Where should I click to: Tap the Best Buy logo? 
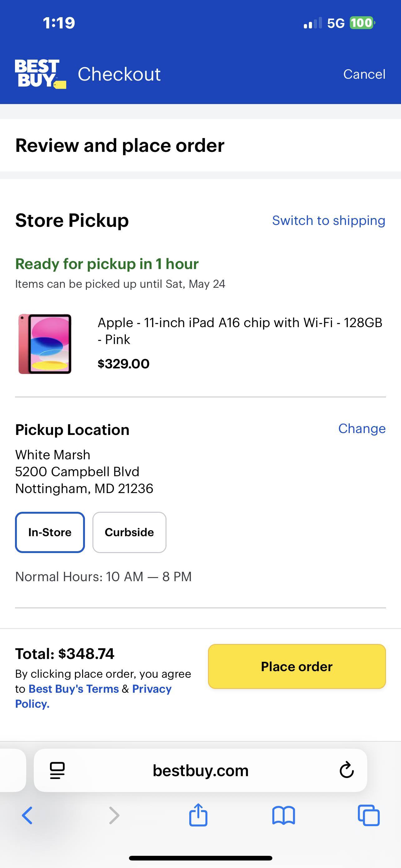[x=40, y=74]
